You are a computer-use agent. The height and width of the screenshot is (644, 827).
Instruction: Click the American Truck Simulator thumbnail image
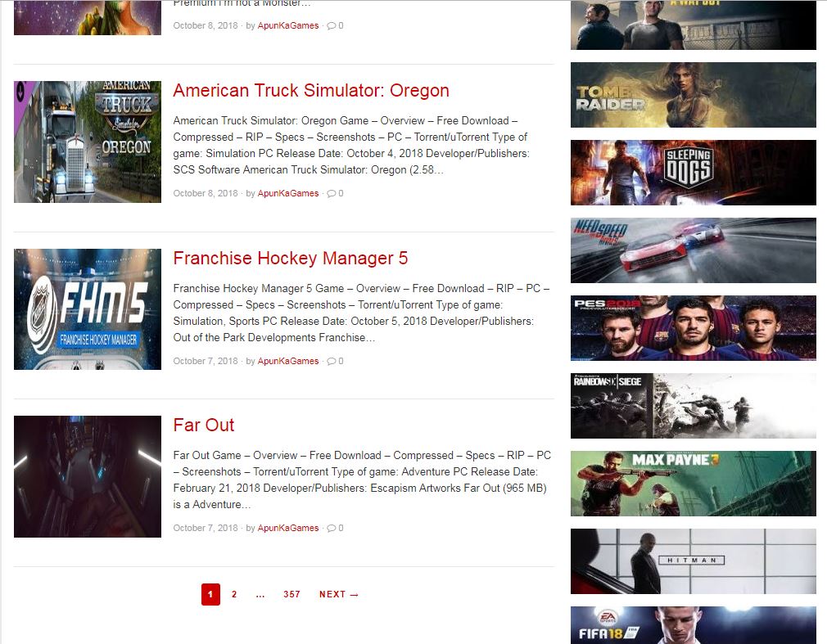tap(88, 142)
